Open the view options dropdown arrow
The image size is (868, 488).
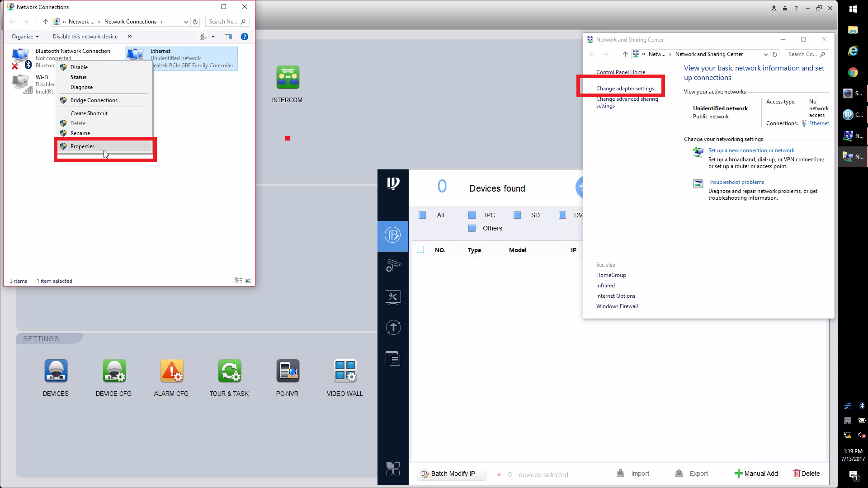213,37
